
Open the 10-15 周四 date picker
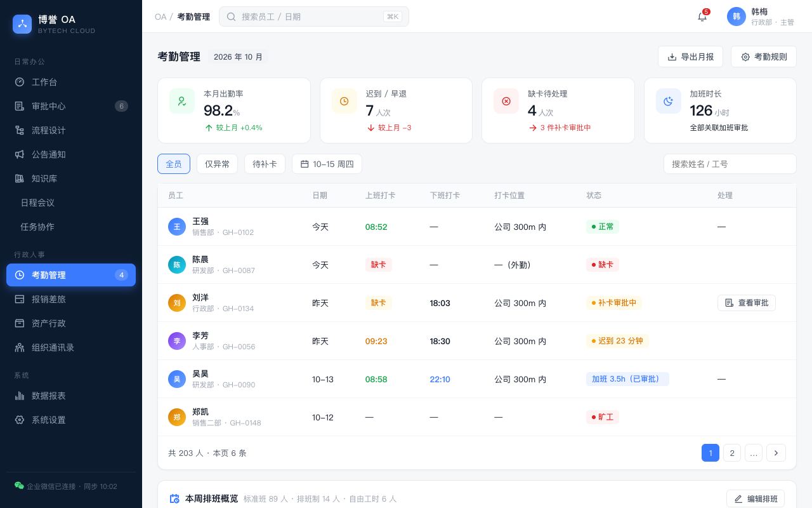[x=327, y=164]
